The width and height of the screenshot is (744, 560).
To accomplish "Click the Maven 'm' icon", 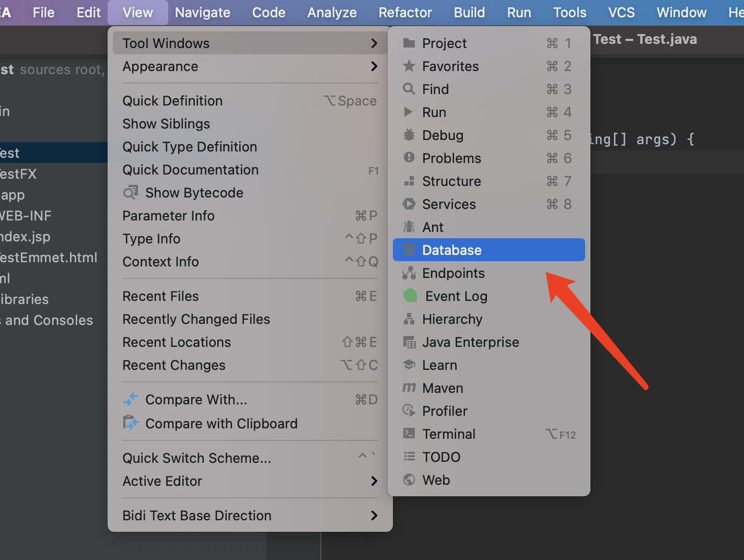I will click(x=409, y=388).
